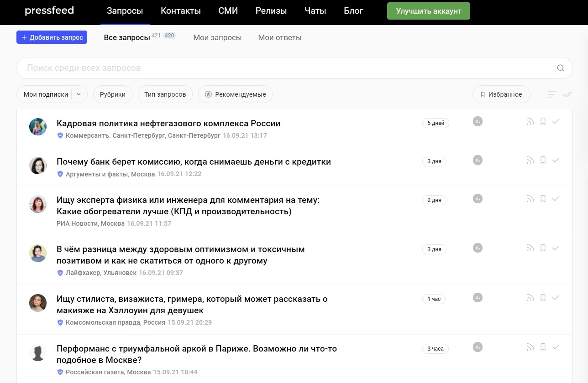
Task: Toggle the Рекомендуемые filter
Action: coord(235,94)
